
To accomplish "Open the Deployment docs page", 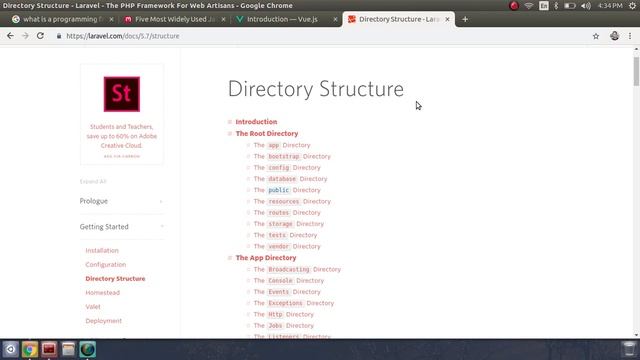I will [x=104, y=321].
